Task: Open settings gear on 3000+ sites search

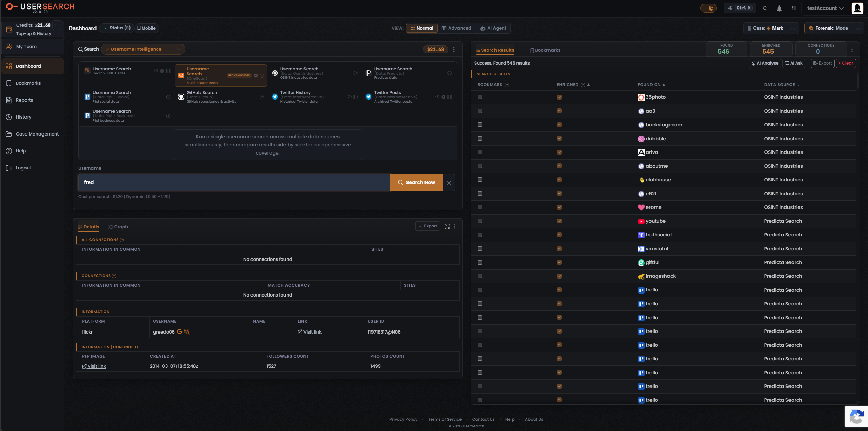Action: click(162, 71)
